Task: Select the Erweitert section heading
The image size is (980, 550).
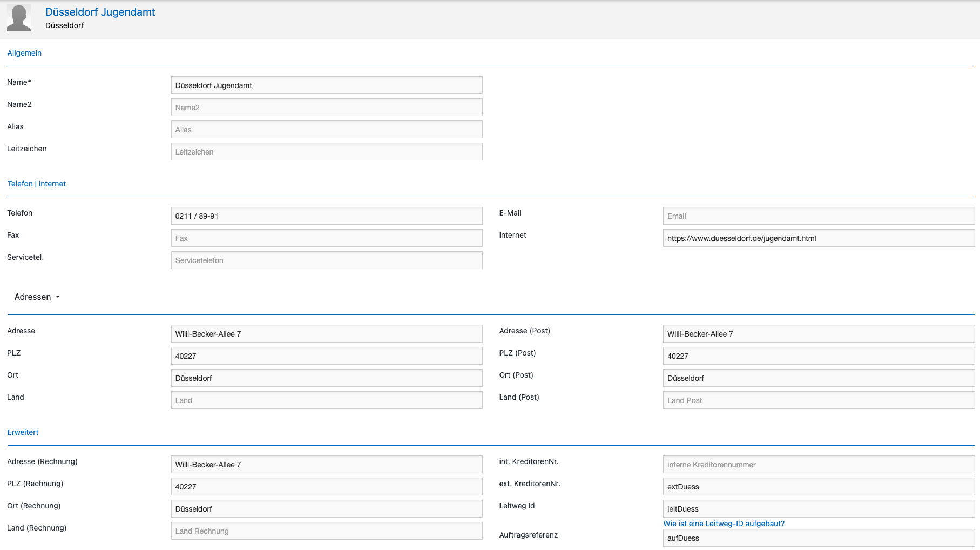Action: tap(23, 432)
